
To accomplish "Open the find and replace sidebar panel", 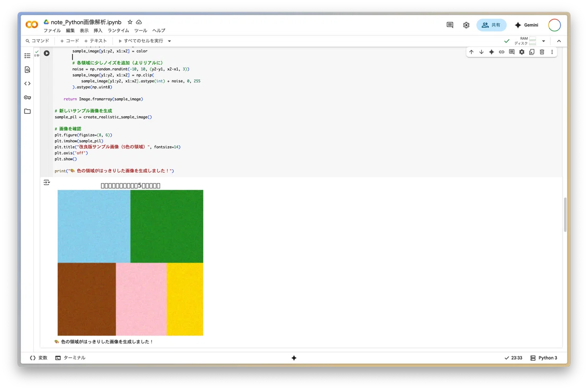I will point(27,70).
